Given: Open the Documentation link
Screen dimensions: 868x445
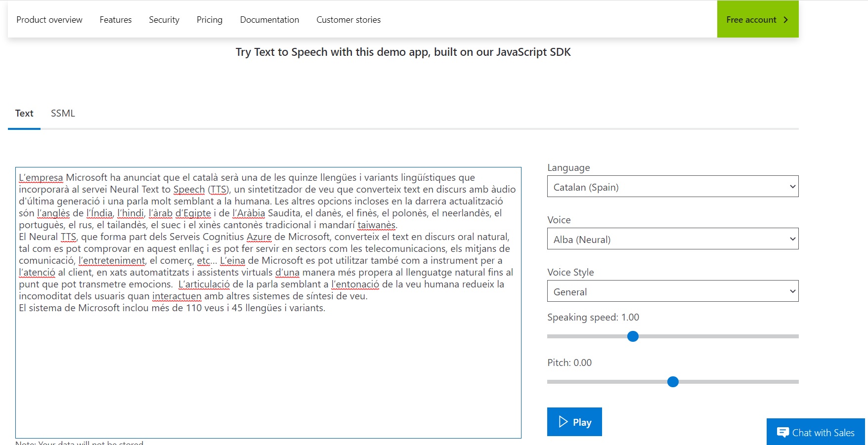Looking at the screenshot, I should pyautogui.click(x=269, y=20).
